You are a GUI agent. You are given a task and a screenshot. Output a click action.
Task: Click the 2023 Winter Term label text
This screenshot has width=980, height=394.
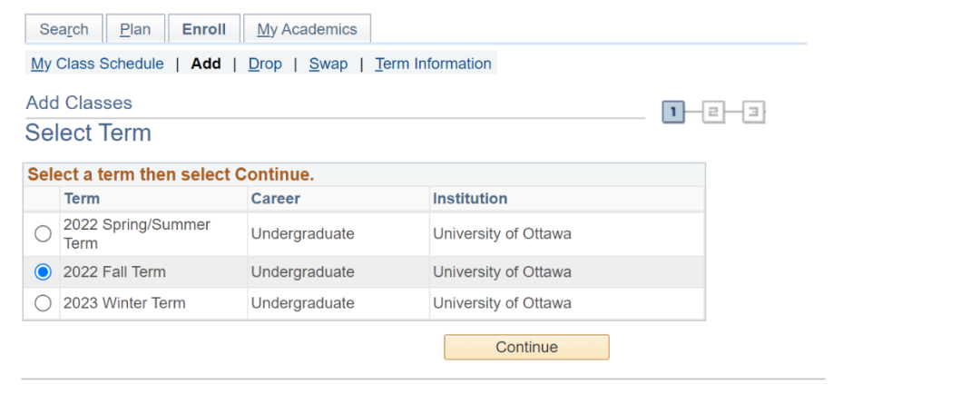[x=124, y=303]
